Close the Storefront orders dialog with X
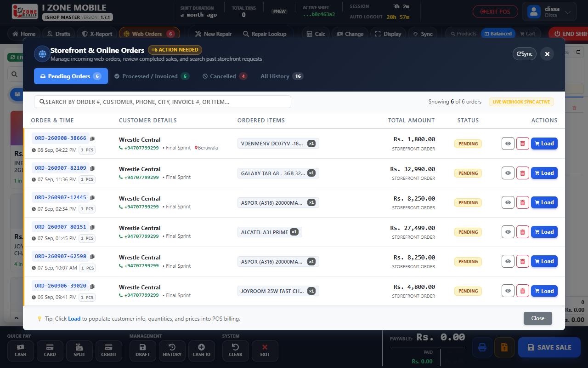This screenshot has height=368, width=588. click(547, 54)
